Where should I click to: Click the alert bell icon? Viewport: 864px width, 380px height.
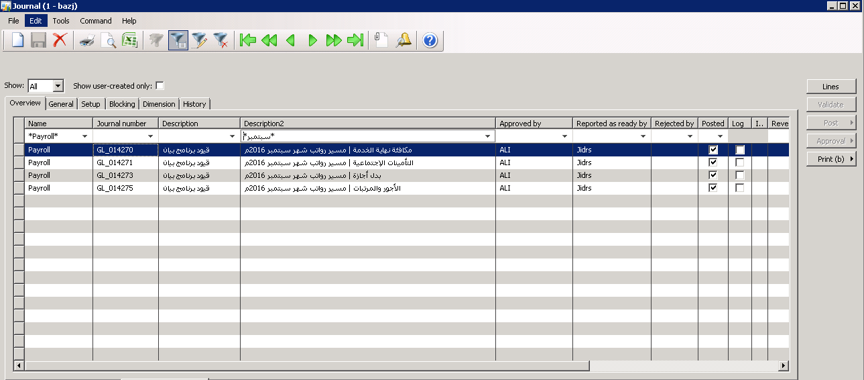[403, 40]
